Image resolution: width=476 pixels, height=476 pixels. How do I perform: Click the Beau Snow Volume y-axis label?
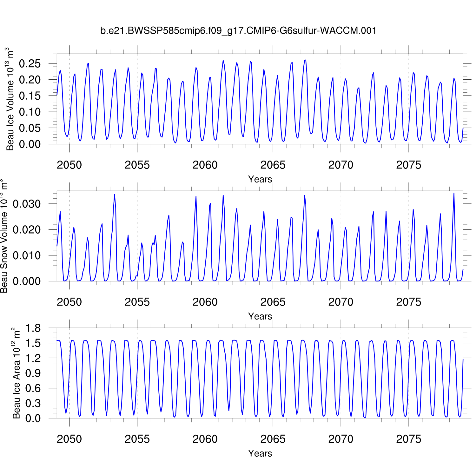click(x=4, y=236)
